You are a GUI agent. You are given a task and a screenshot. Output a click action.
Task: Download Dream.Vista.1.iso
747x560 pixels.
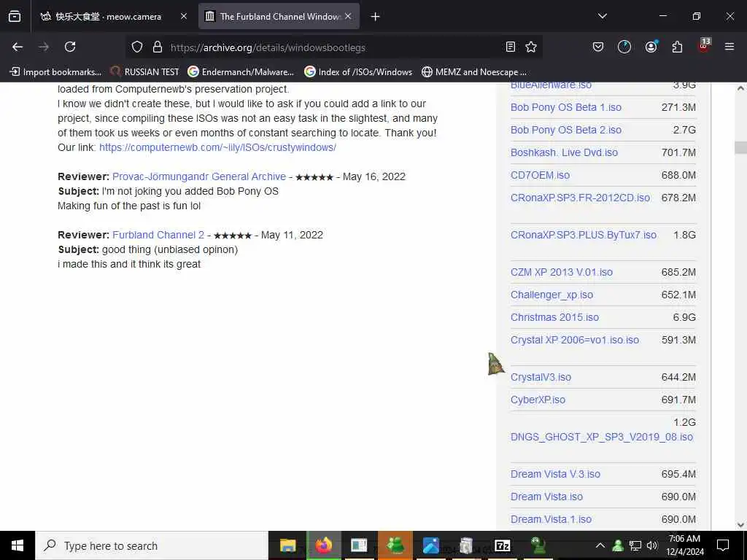click(x=551, y=519)
